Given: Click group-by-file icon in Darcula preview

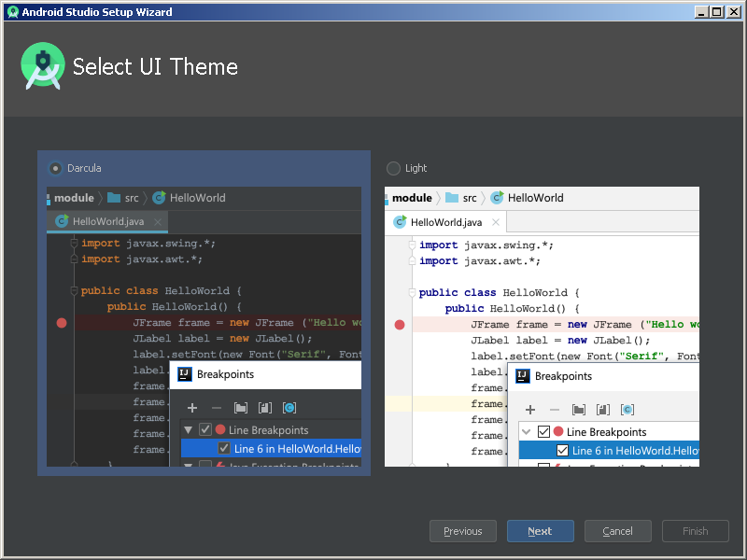Looking at the screenshot, I should click(265, 408).
